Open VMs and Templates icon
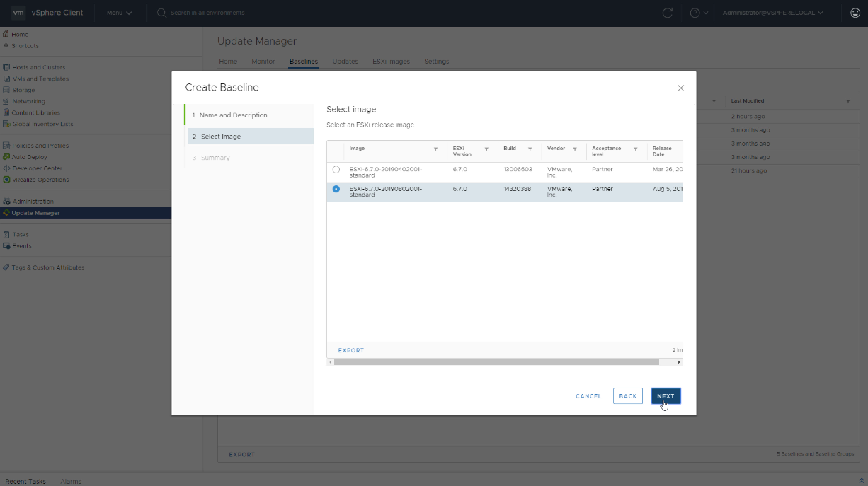This screenshot has width=868, height=486. point(6,79)
